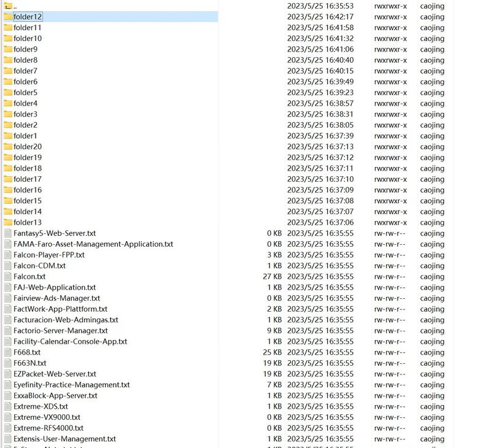Select the folder11 folder icon
Screen dimensions: 491x448
click(8, 28)
